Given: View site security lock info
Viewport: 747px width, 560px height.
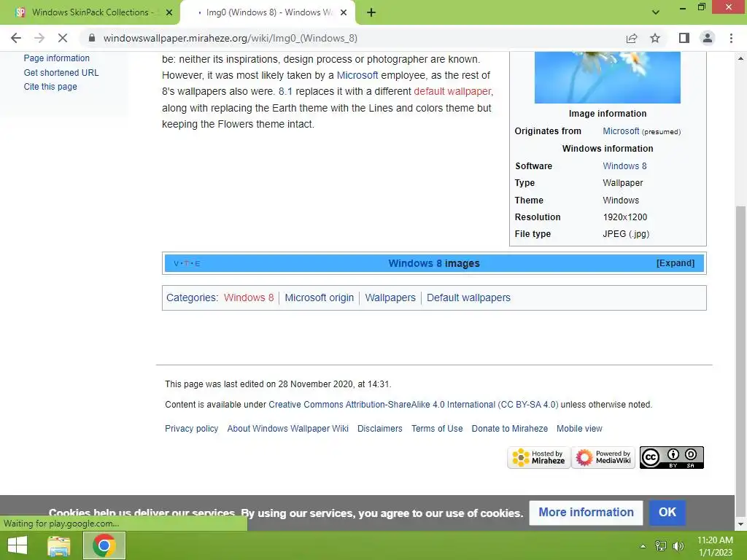Looking at the screenshot, I should pyautogui.click(x=92, y=38).
